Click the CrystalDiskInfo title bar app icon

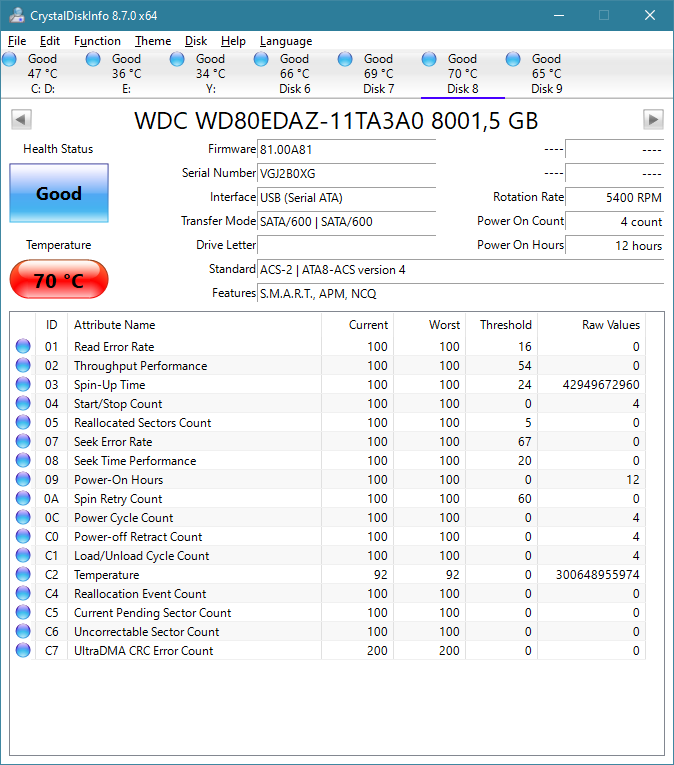pyautogui.click(x=17, y=15)
